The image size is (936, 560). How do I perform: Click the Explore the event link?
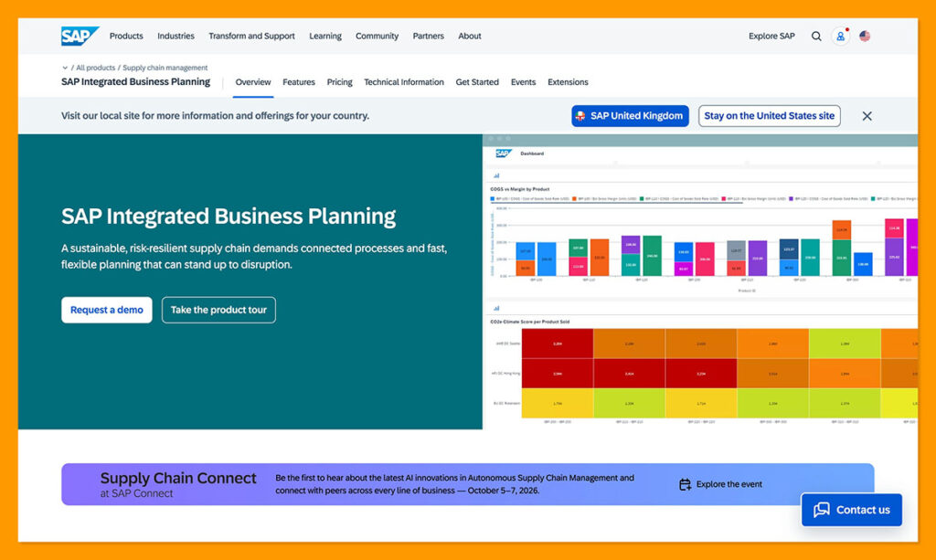pos(729,484)
